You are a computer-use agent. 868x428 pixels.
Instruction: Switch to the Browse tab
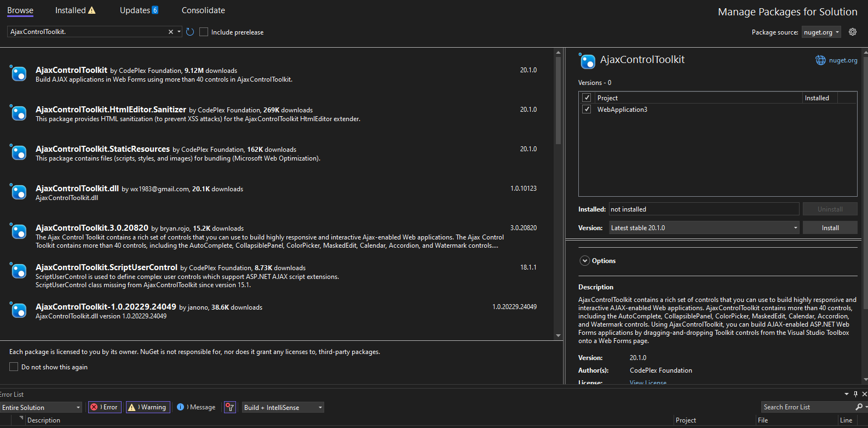tap(20, 10)
